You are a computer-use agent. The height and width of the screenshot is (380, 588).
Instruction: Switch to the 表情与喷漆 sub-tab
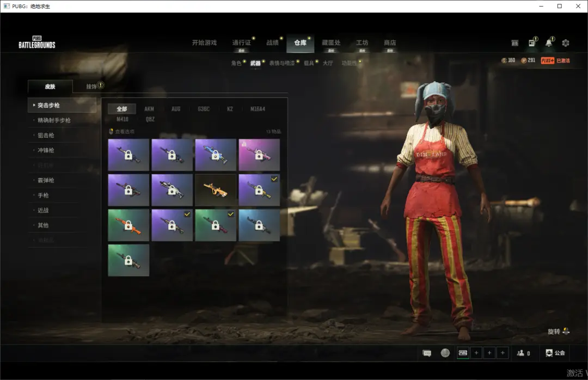click(281, 63)
